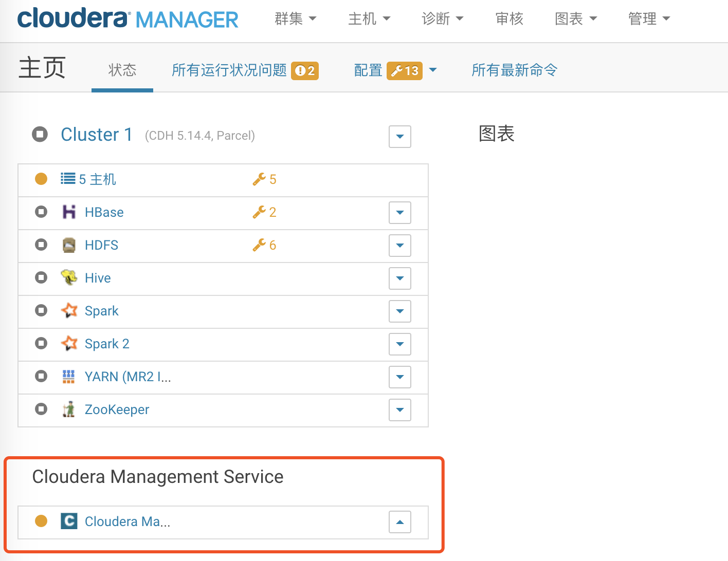Open the Spark actions dropdown
Image resolution: width=728 pixels, height=561 pixels.
[x=400, y=311]
